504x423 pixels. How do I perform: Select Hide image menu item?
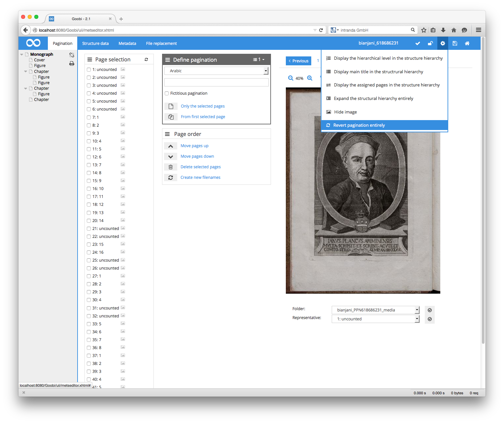click(385, 112)
